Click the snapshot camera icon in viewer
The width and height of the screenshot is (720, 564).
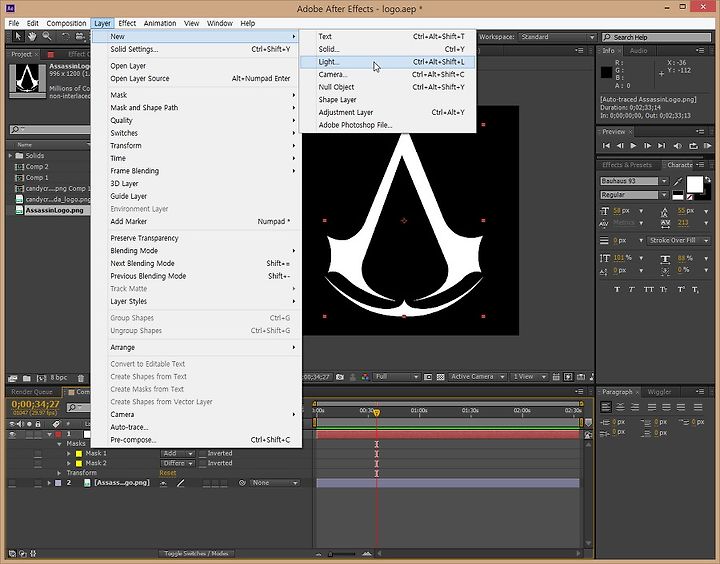tap(340, 377)
